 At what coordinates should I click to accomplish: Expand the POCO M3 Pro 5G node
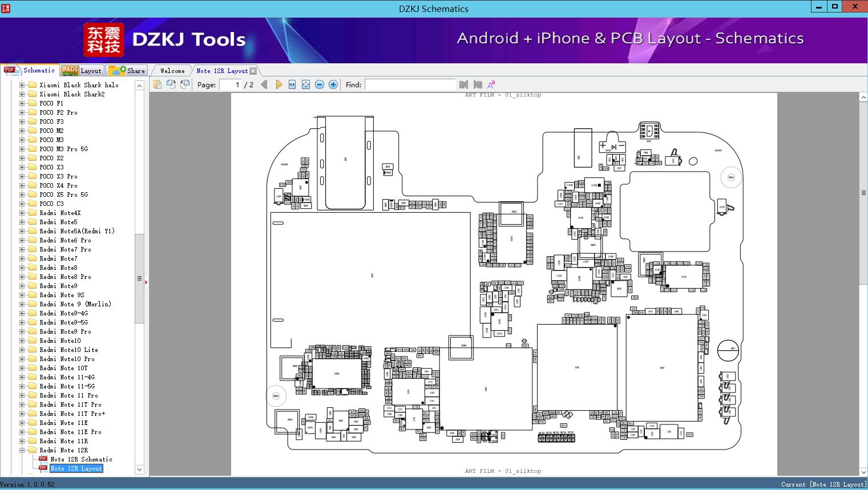pyautogui.click(x=22, y=149)
